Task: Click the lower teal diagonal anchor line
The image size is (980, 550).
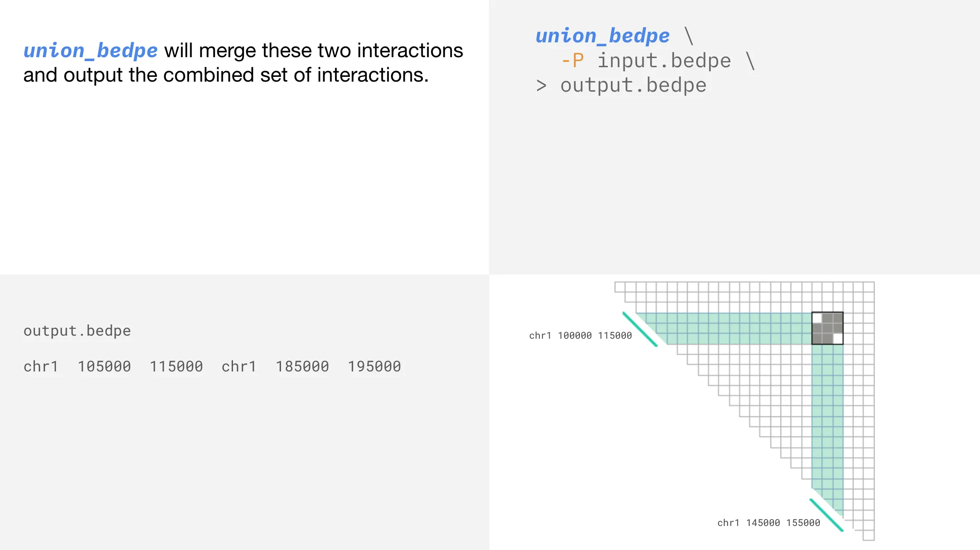Action: (826, 515)
